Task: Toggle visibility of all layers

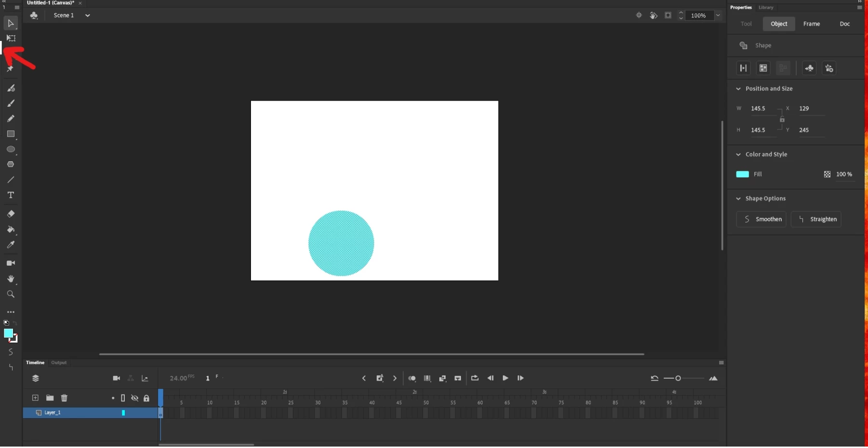Action: (134, 398)
